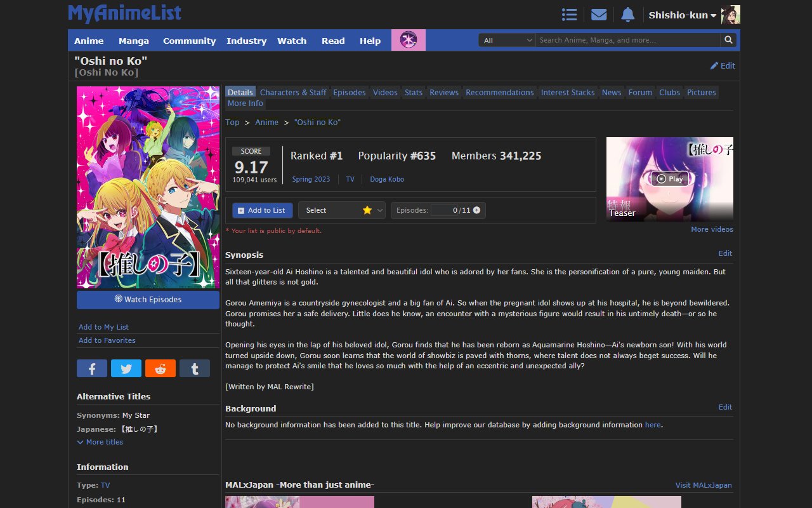The image size is (812, 508).
Task: Expand the Shishio-kun account dropdown
Action: 683,15
